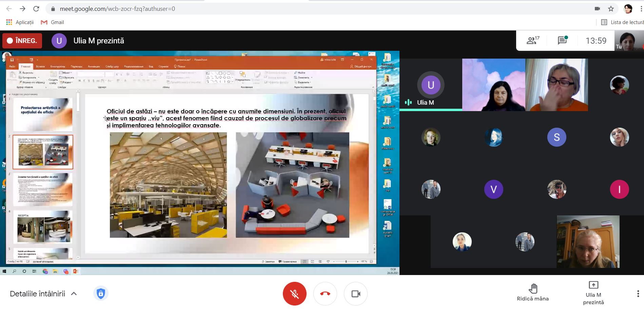Open the Aplicații apps shortcut
Viewport: 644px width, 315px height.
pos(20,22)
